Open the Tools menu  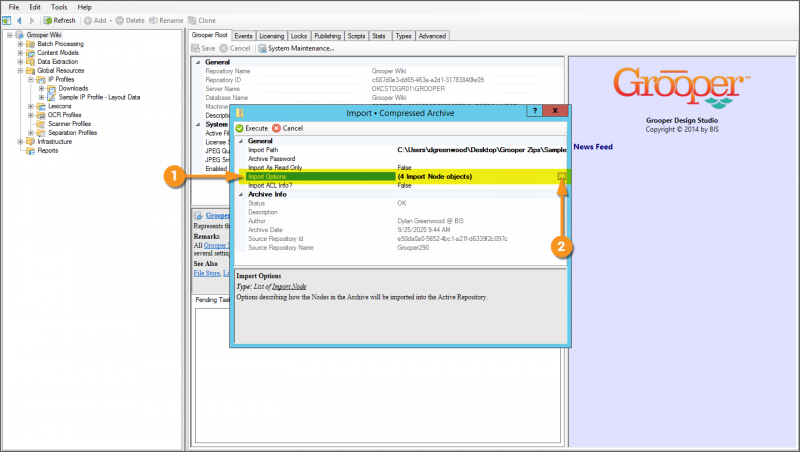59,7
